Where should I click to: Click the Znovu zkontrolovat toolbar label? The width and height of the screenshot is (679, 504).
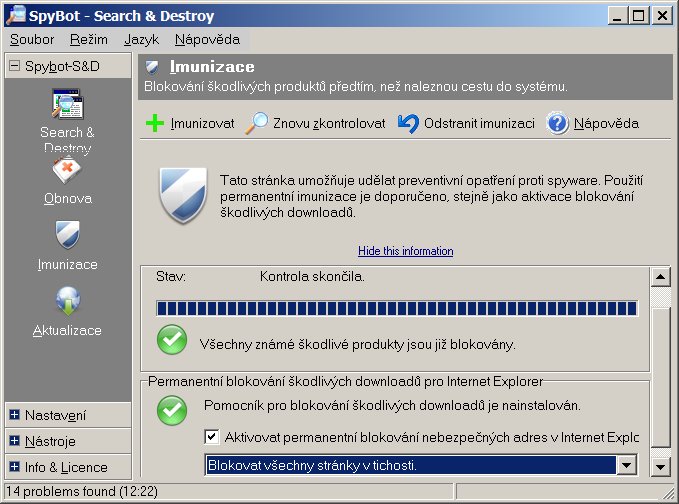329,123
